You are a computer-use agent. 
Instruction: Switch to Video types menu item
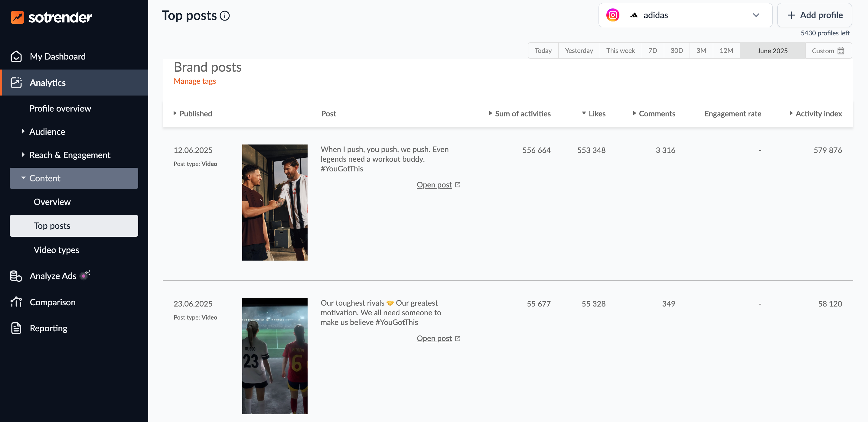point(56,250)
